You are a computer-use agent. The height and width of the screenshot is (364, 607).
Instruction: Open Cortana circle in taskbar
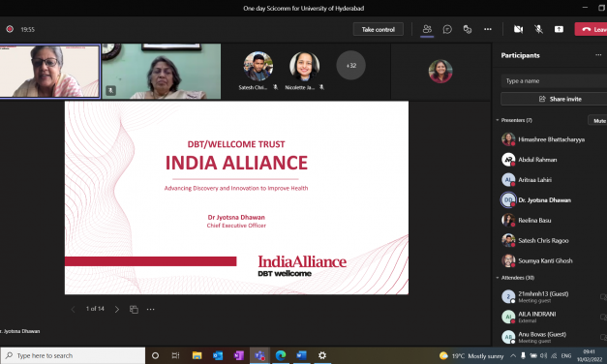(155, 355)
